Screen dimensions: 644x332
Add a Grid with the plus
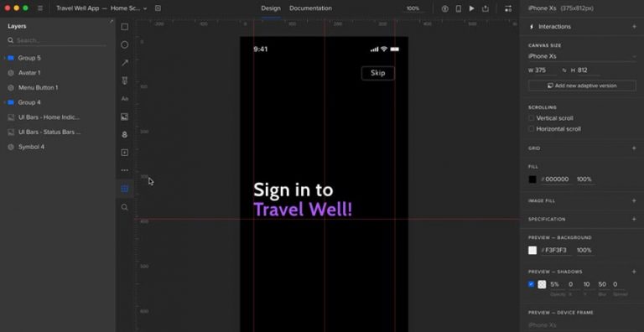click(634, 148)
